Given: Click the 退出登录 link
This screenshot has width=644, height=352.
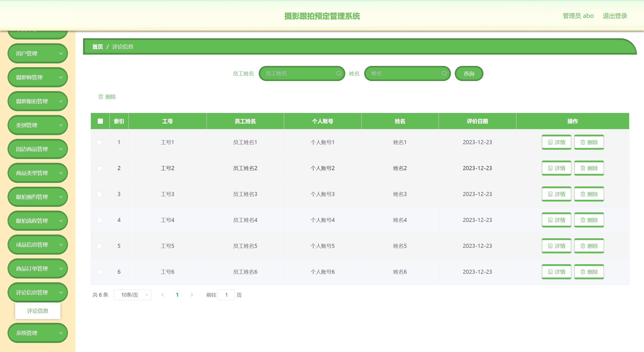Looking at the screenshot, I should pos(615,16).
